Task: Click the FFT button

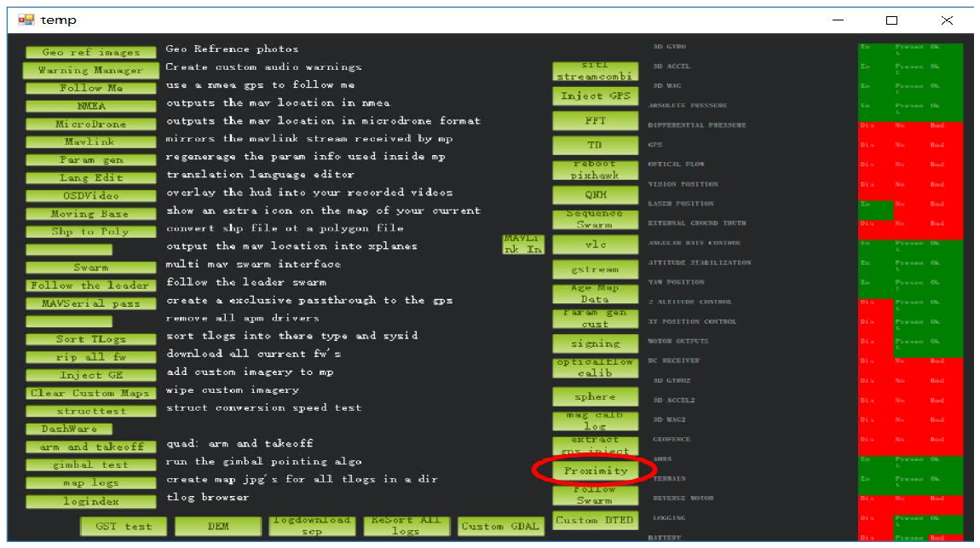Action: click(x=595, y=120)
